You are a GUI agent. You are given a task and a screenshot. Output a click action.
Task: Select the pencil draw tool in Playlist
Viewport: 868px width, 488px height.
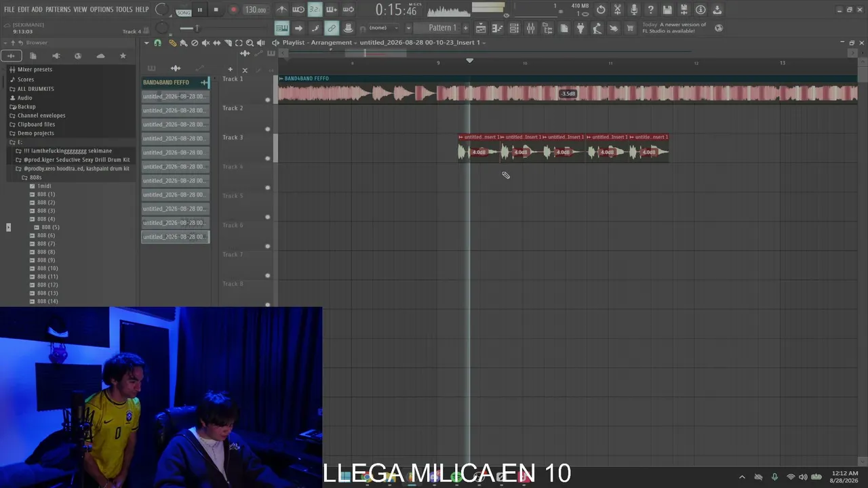click(172, 43)
